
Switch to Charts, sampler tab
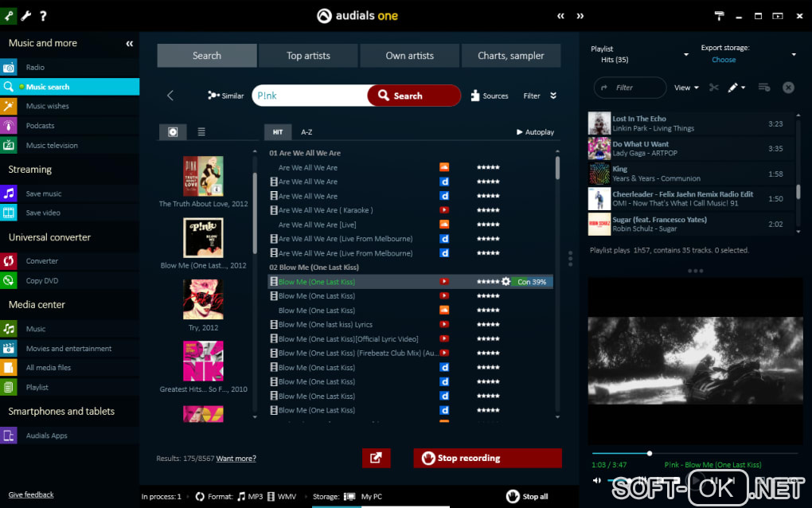click(x=510, y=56)
